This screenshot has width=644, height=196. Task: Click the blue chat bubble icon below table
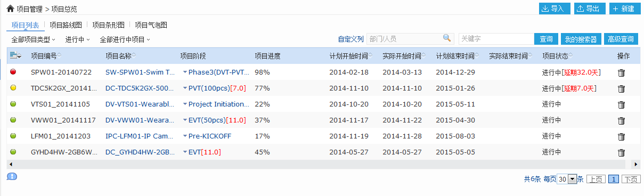12,176
